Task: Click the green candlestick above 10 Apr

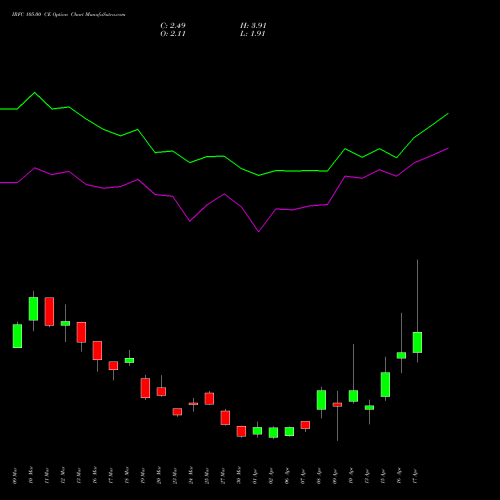Action: coord(353,396)
